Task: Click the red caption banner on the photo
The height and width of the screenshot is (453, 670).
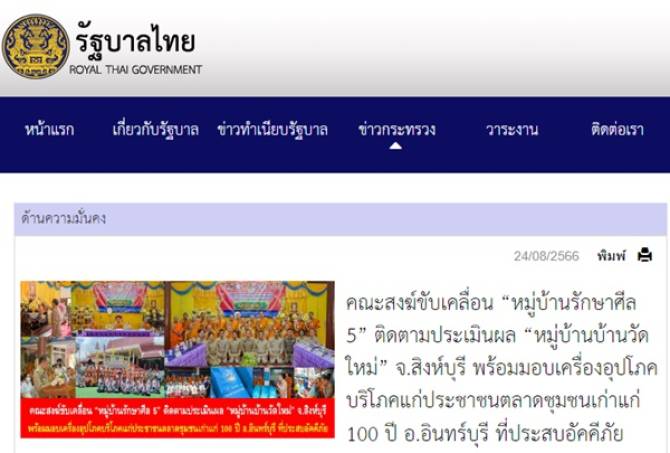Action: point(177,418)
